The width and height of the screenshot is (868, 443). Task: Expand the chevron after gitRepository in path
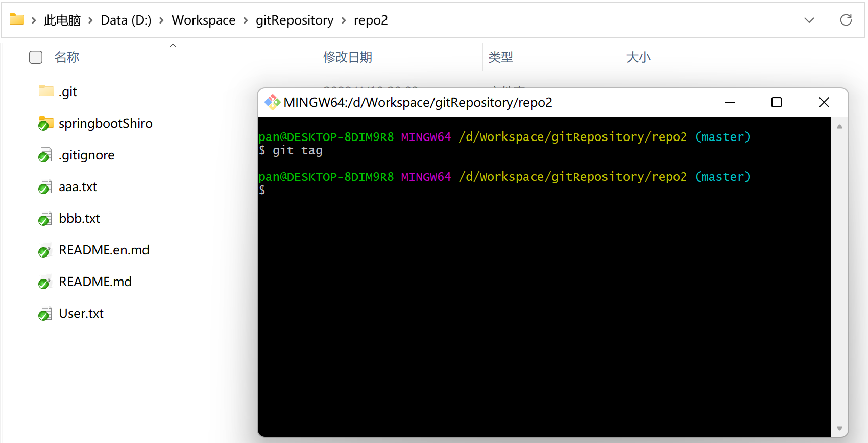click(x=344, y=20)
